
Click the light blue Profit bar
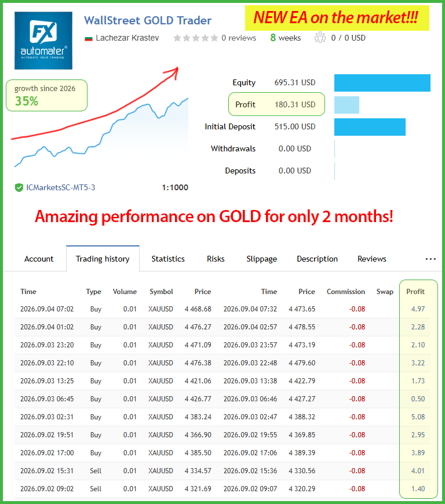point(346,105)
